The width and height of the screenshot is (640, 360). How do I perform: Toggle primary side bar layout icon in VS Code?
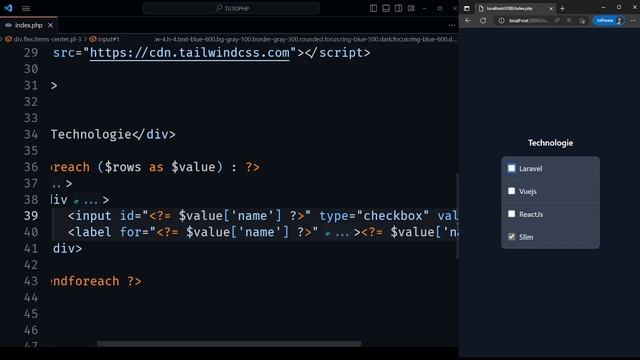click(x=373, y=8)
